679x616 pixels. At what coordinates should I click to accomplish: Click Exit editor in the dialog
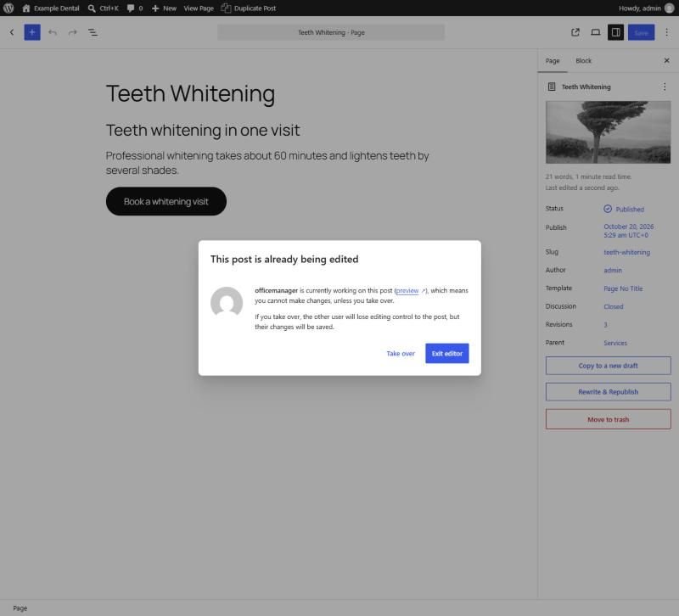click(x=447, y=354)
